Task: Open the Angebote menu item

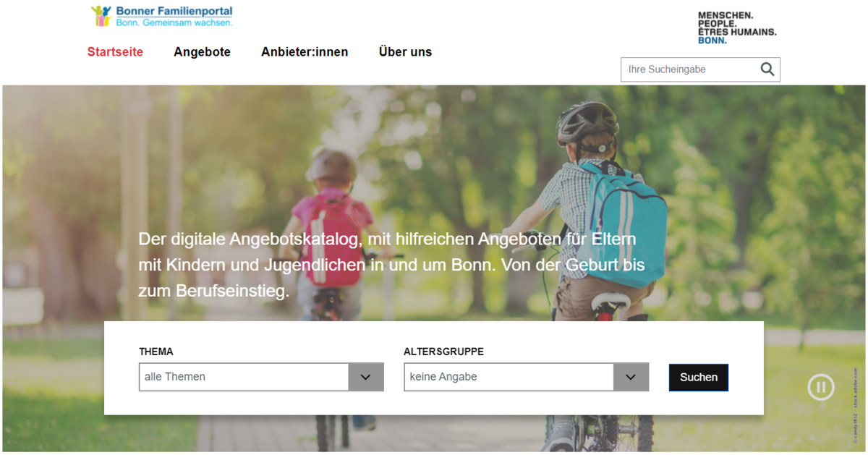Action: tap(202, 52)
